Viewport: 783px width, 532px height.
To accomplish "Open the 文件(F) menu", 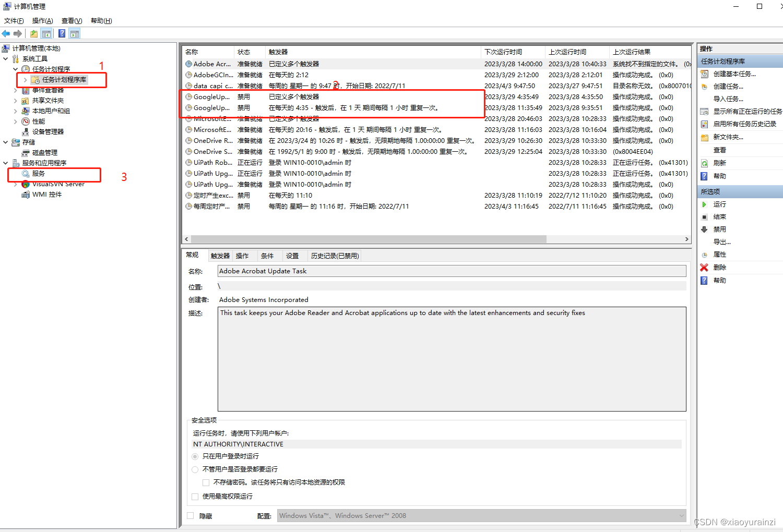I will tap(14, 21).
